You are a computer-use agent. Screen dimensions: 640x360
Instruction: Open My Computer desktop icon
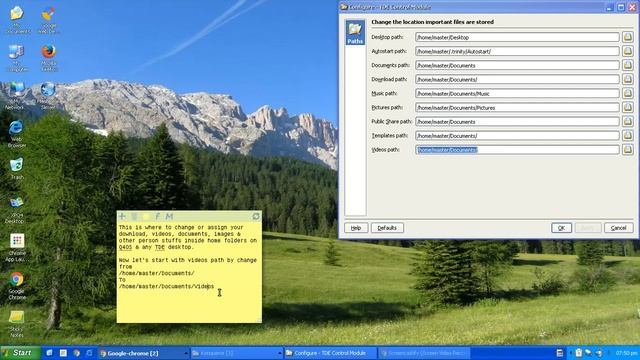[17, 58]
